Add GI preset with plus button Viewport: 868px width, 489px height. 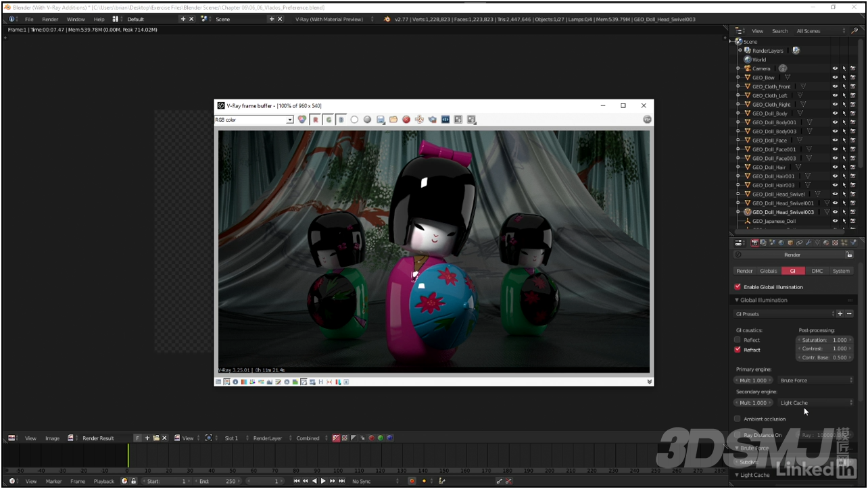[x=840, y=314]
